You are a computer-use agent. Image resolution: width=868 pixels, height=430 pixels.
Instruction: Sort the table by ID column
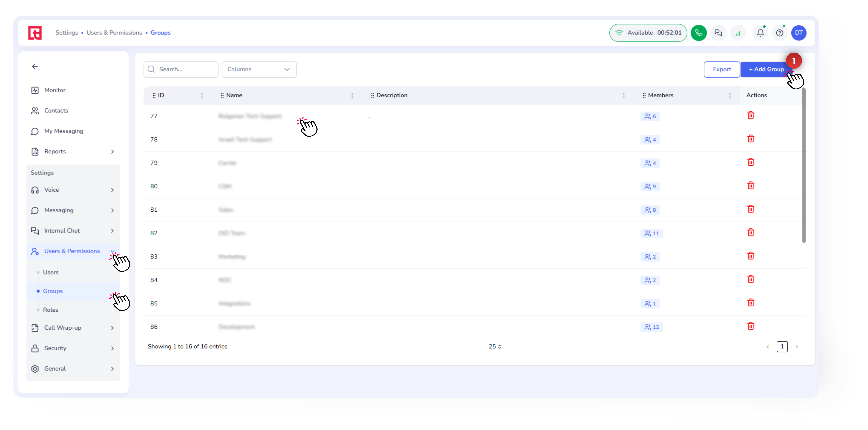(x=202, y=95)
